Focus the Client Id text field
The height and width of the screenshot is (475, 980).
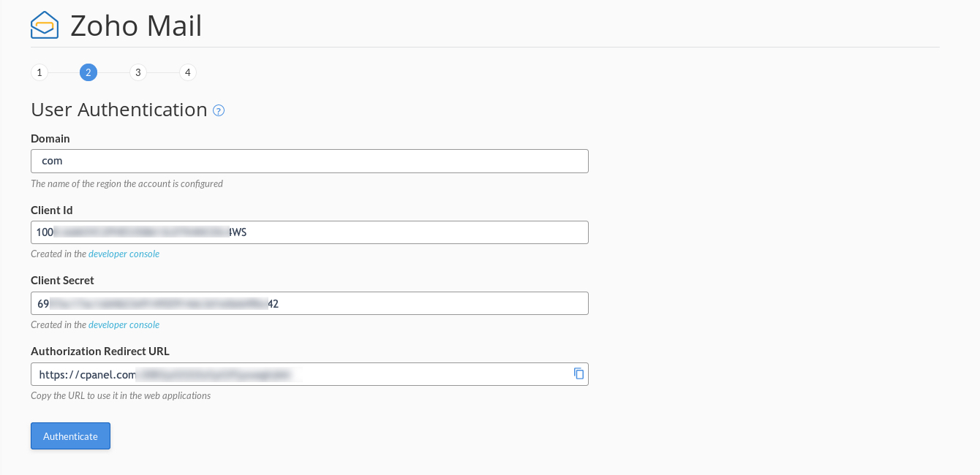(309, 232)
